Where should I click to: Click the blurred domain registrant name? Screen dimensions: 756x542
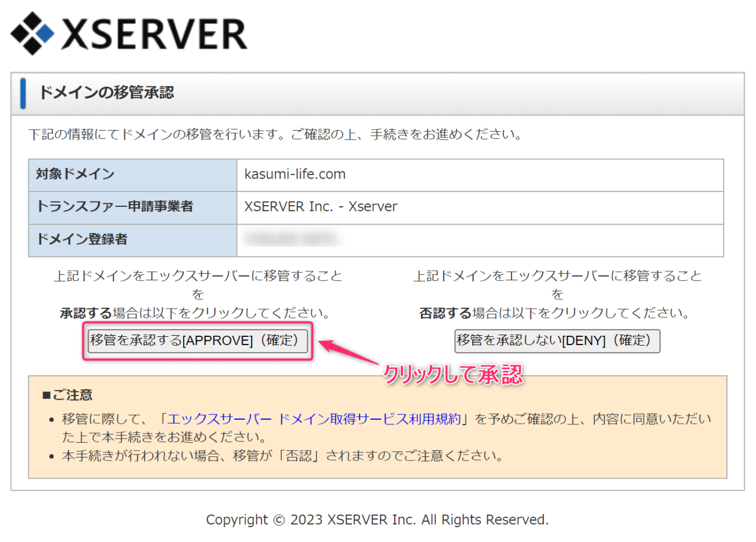pos(291,239)
